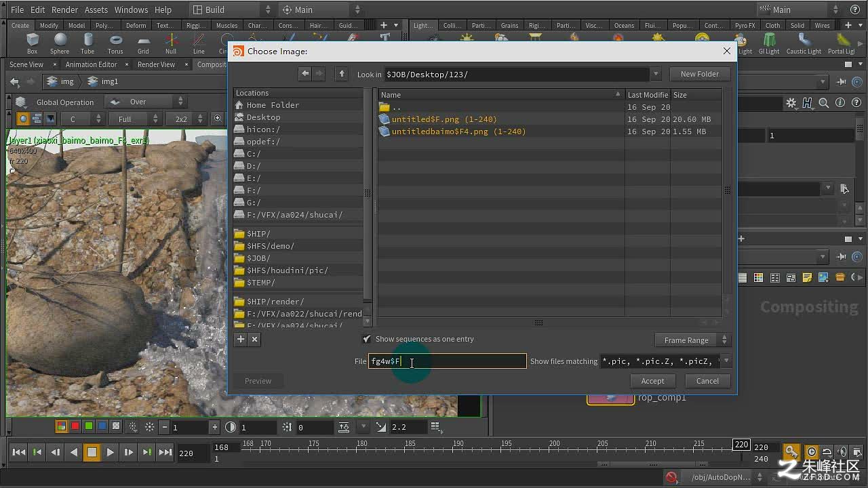Click the Accept button
Screen dimensions: 868x488
pyautogui.click(x=652, y=381)
